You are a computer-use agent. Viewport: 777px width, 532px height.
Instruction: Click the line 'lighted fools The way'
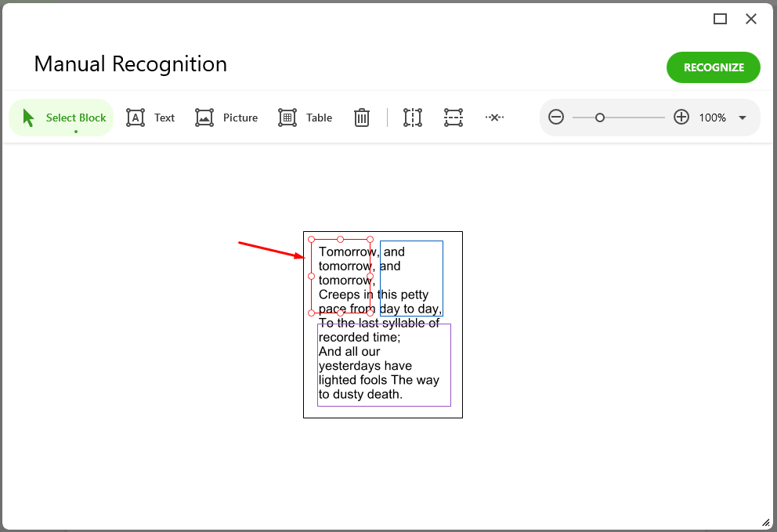(378, 380)
